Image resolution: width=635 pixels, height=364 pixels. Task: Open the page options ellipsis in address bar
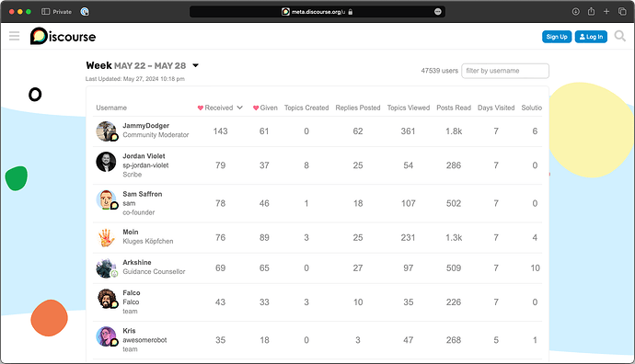pos(438,12)
